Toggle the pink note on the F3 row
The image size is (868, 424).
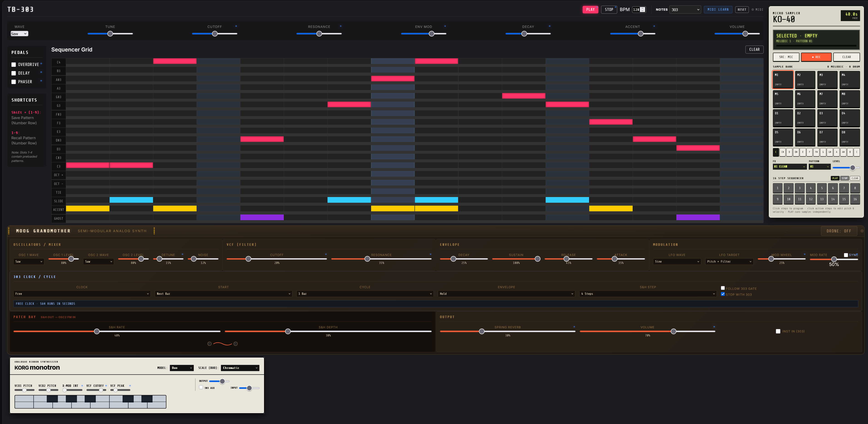[x=611, y=122]
